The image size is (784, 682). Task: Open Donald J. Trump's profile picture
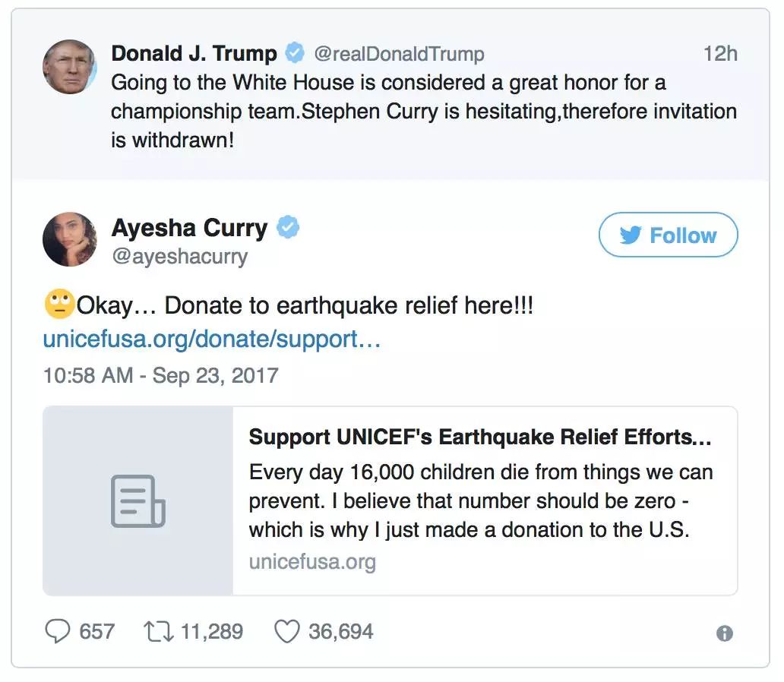tap(69, 67)
